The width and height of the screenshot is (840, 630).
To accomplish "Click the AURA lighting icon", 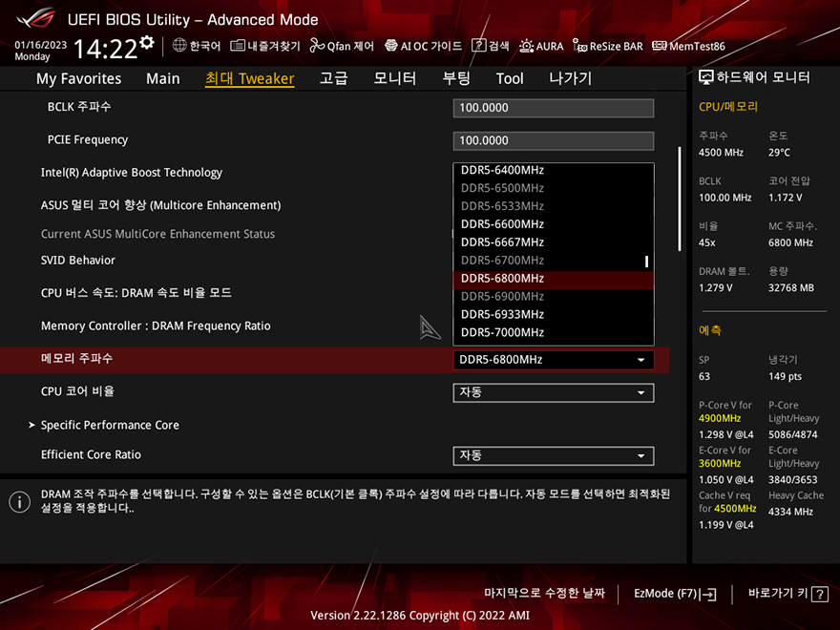I will click(526, 46).
